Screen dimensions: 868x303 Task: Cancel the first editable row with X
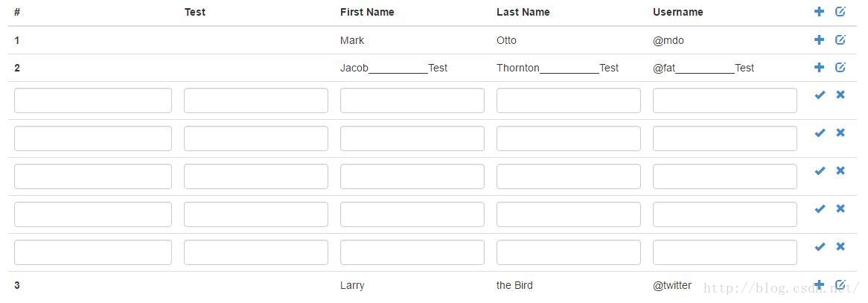(x=840, y=95)
